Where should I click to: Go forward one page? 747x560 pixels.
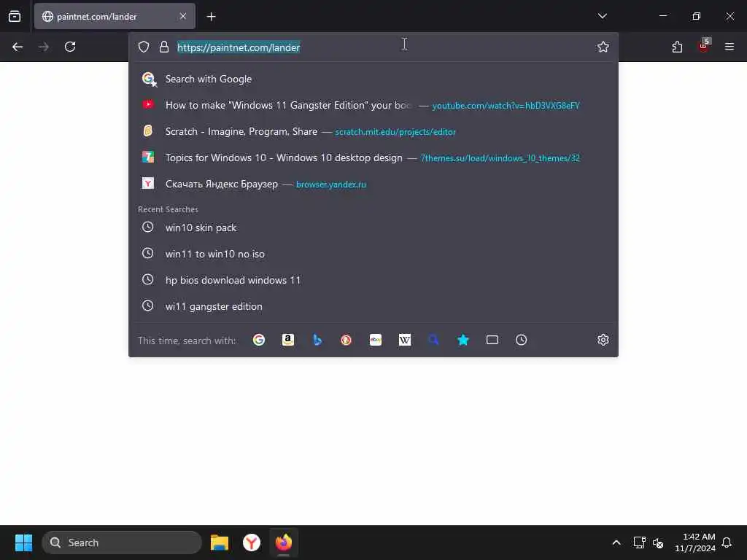click(x=43, y=47)
